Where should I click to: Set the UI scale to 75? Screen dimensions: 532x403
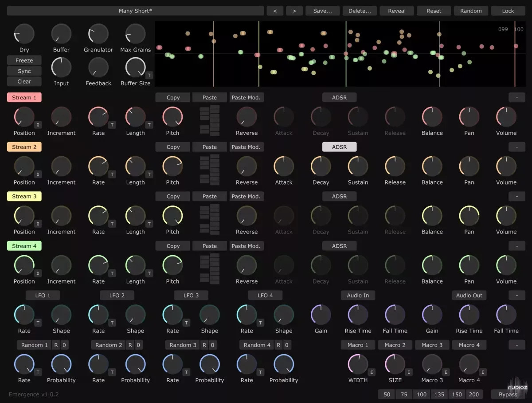[404, 394]
